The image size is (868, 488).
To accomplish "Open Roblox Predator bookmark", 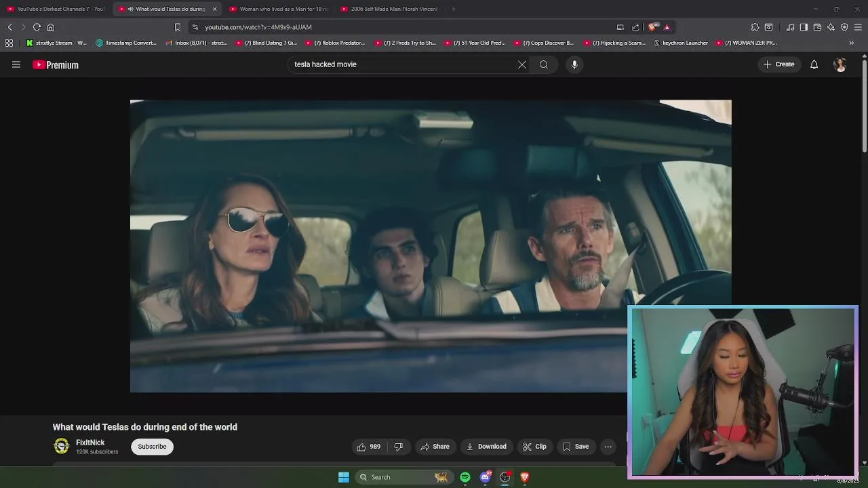I will tap(335, 43).
